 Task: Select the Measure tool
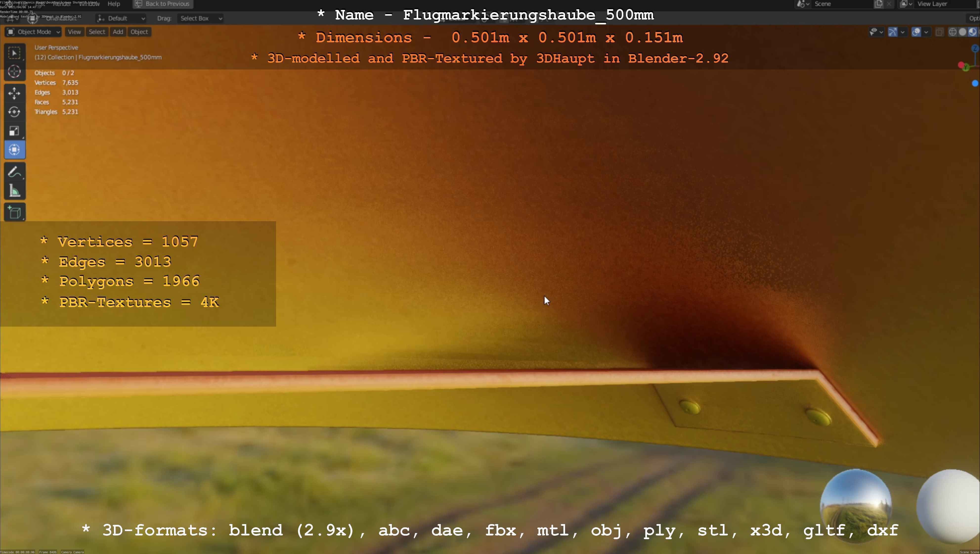coord(14,191)
